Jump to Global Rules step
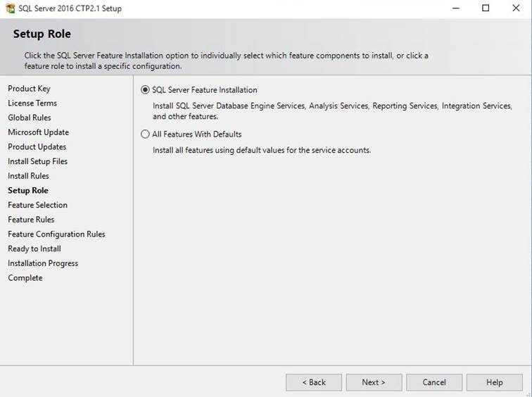Image resolution: width=532 pixels, height=397 pixels. 30,118
